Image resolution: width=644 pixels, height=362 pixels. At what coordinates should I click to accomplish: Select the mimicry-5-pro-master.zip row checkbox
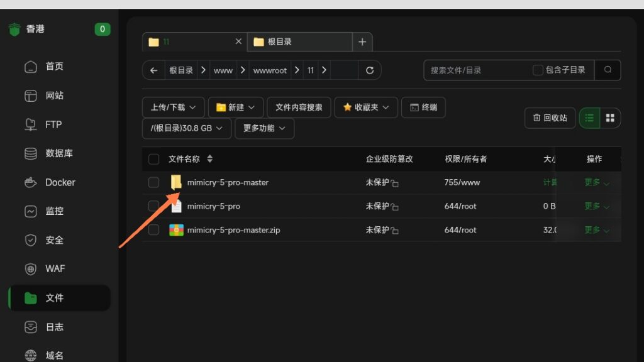tap(153, 230)
